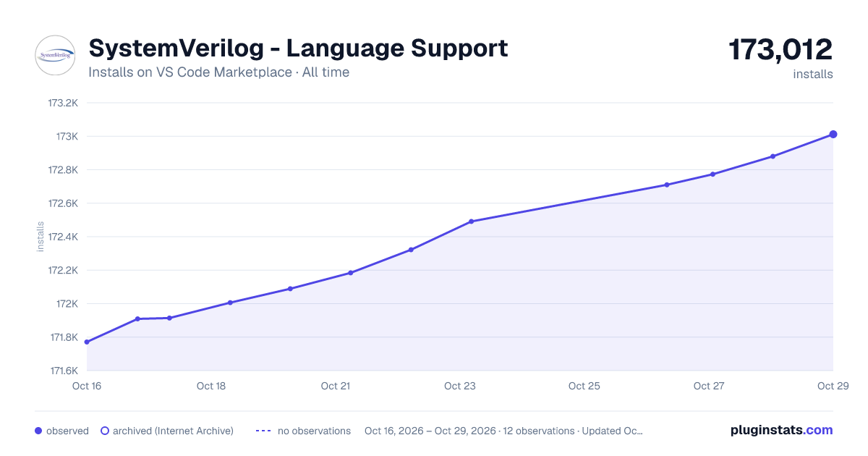
Task: Click the 172.6K y-axis label
Action: [x=63, y=203]
